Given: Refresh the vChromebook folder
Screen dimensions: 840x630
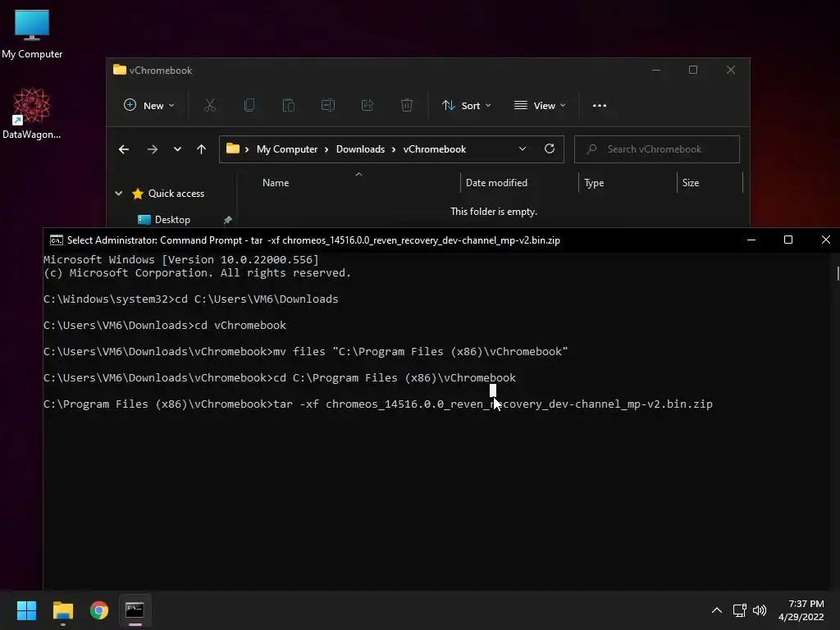Looking at the screenshot, I should [x=550, y=149].
